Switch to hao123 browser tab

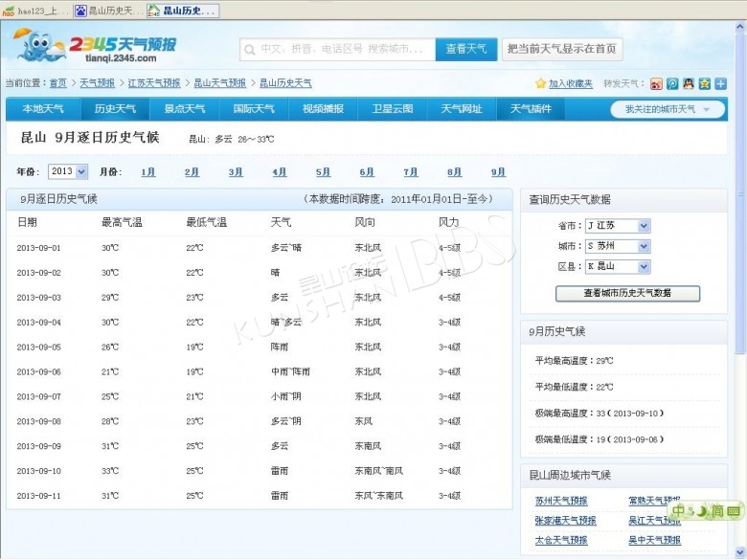click(36, 11)
